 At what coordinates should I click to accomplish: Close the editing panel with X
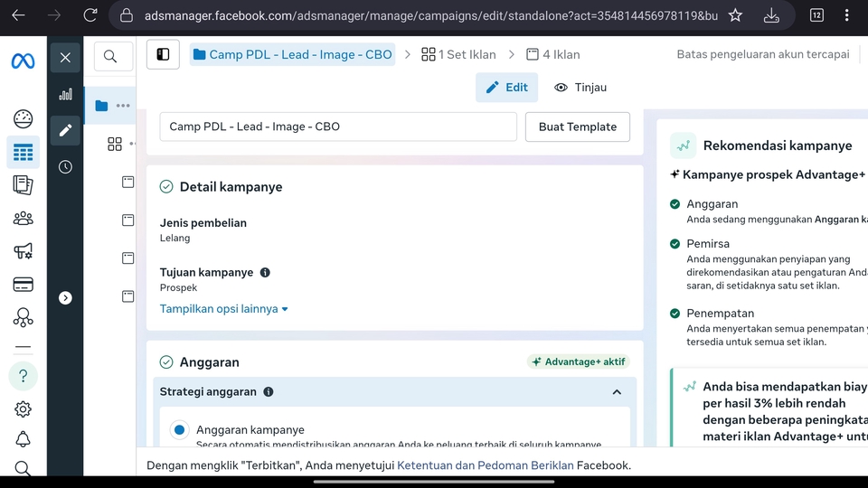coord(65,58)
